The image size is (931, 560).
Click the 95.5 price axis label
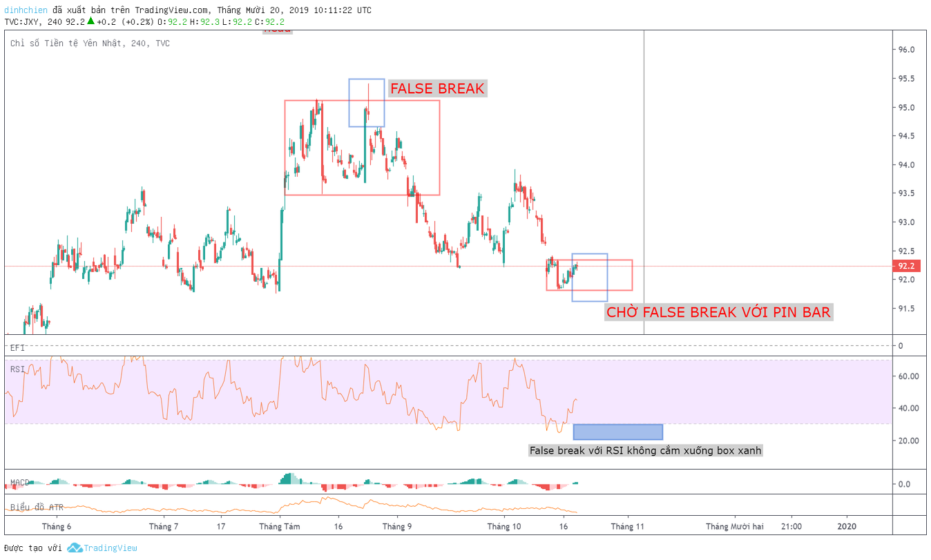(x=906, y=79)
